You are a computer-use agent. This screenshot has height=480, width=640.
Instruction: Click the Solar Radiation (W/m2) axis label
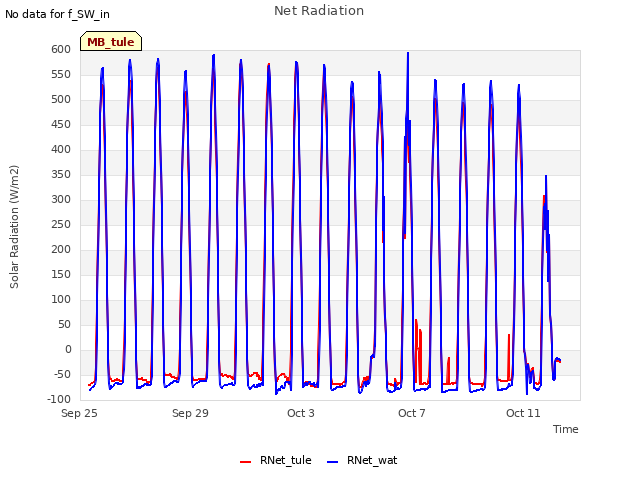point(14,227)
